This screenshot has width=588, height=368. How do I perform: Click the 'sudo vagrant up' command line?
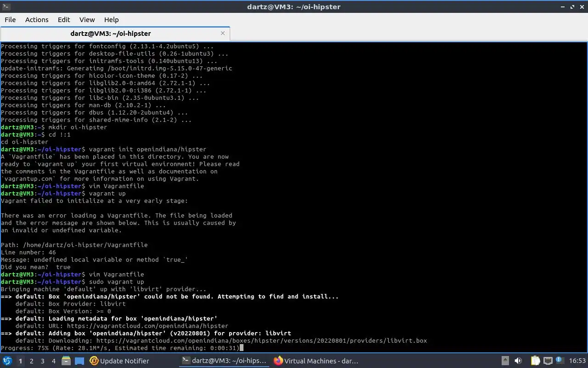tap(73, 282)
